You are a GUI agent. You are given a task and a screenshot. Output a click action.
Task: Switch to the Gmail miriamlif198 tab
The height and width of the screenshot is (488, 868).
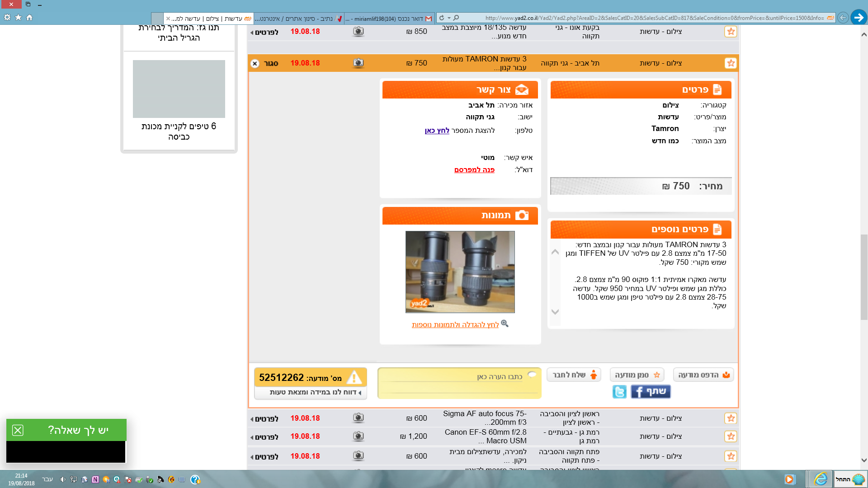pos(389,19)
